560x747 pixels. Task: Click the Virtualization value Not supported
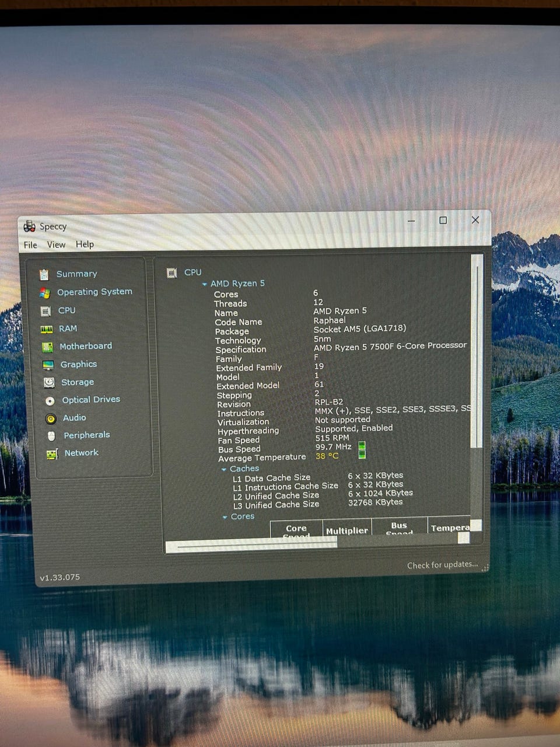click(x=342, y=420)
